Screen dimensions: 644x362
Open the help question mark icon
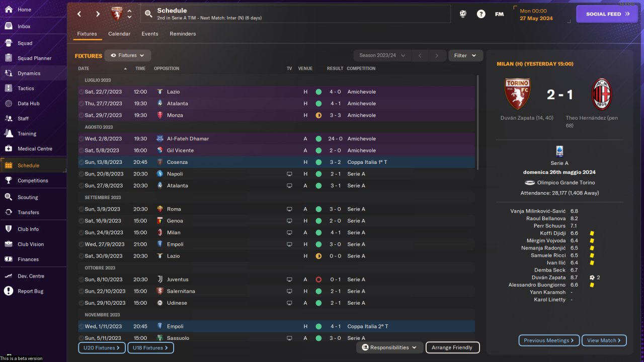[x=481, y=14]
